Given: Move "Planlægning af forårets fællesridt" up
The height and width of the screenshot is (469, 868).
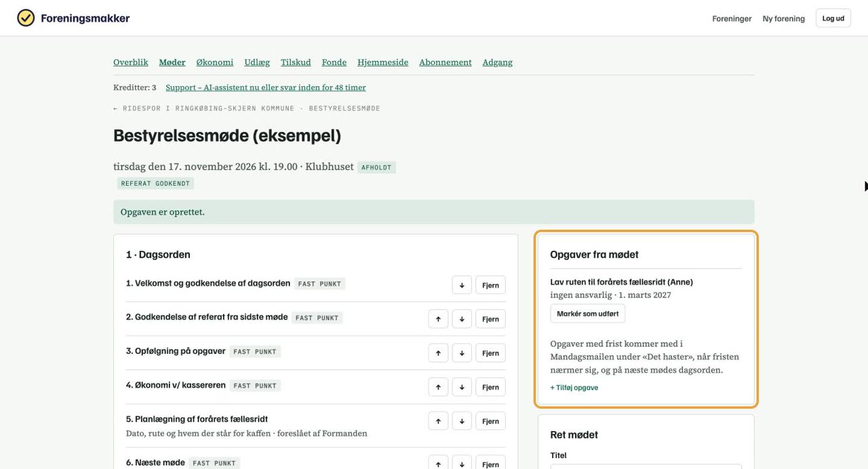Looking at the screenshot, I should [x=438, y=421].
